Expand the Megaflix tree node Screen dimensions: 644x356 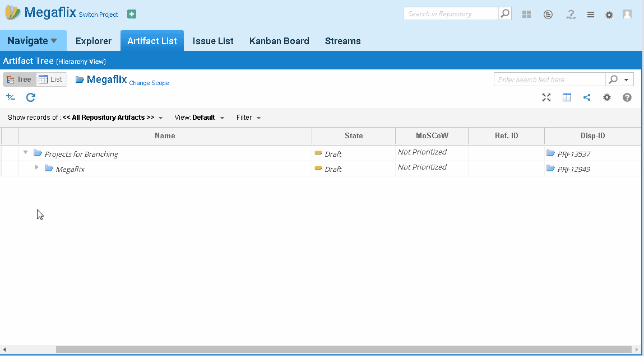click(x=36, y=167)
